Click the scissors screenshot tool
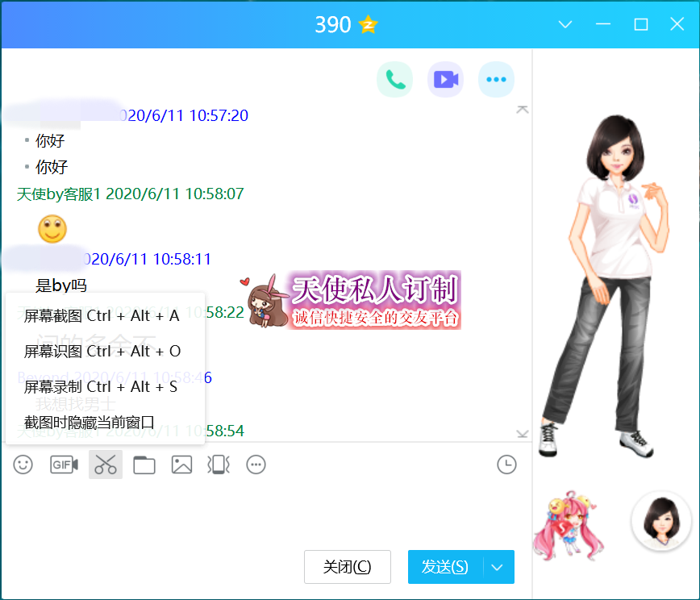 [x=106, y=465]
